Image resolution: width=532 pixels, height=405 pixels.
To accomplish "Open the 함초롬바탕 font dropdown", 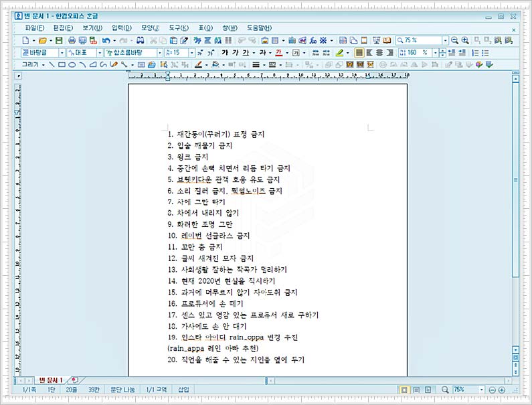I will 159,53.
